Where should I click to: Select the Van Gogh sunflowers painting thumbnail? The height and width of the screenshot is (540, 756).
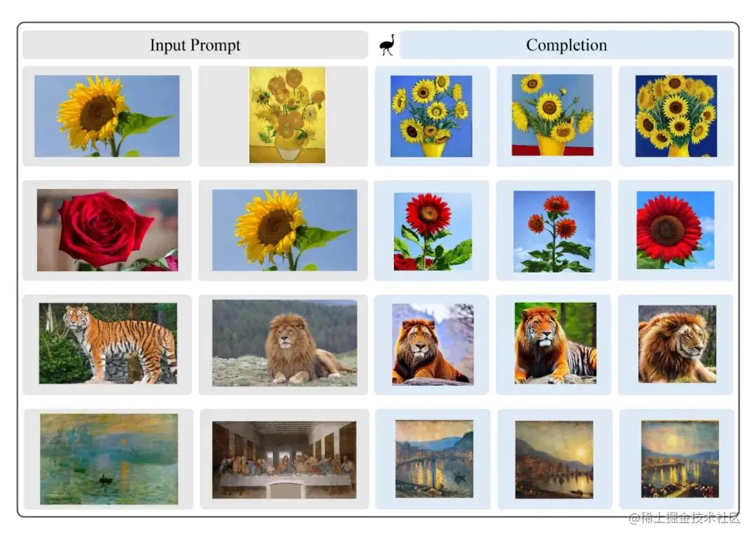click(x=288, y=115)
